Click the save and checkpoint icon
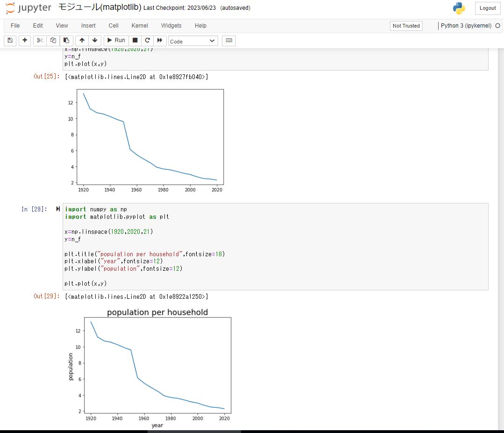The height and width of the screenshot is (433, 504). click(x=10, y=41)
